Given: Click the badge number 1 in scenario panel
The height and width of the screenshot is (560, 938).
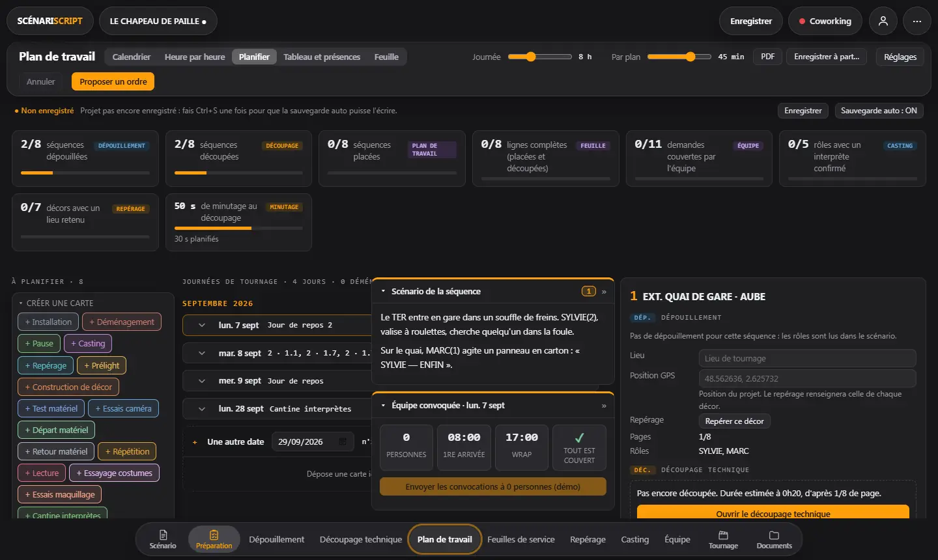Looking at the screenshot, I should click(588, 292).
